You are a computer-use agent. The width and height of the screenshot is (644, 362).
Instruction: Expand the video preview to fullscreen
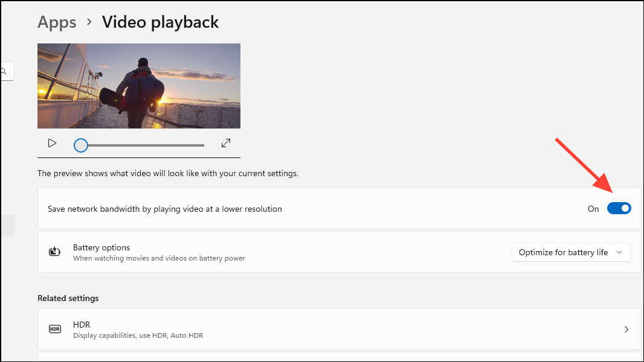click(225, 143)
